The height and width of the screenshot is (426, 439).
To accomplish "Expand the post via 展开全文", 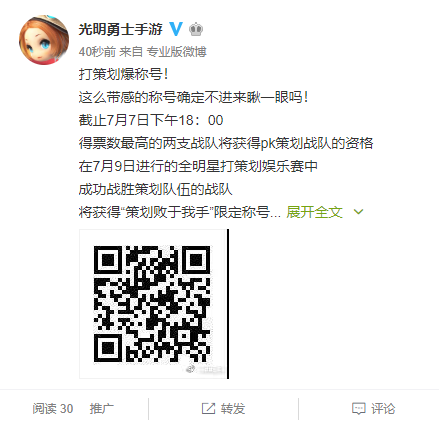I will click(x=314, y=212).
